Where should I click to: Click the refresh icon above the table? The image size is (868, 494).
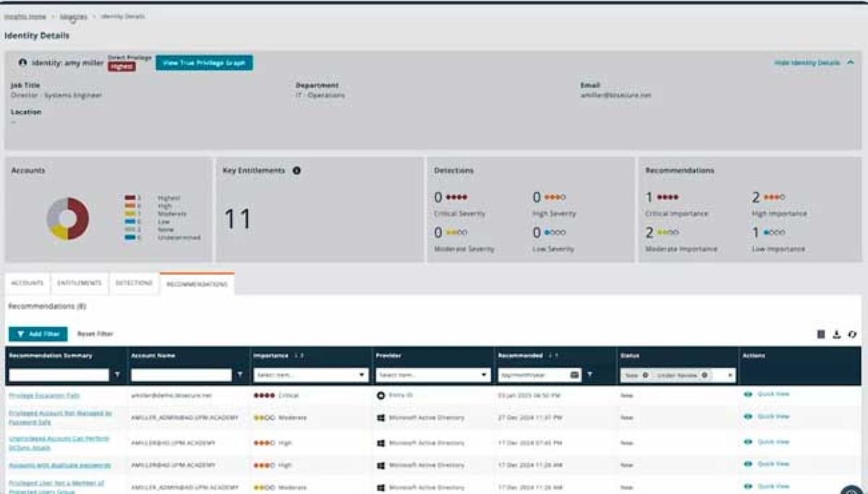coord(852,334)
